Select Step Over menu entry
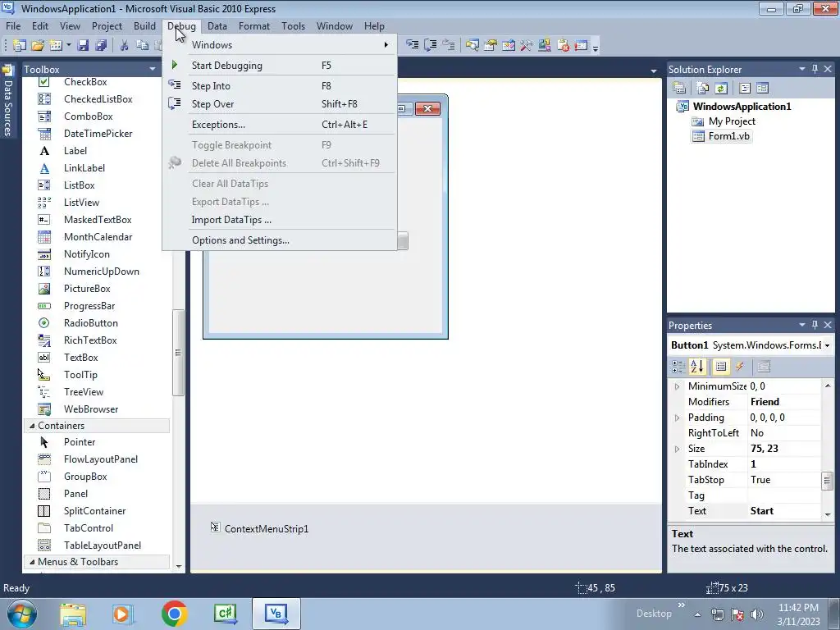 [280, 104]
